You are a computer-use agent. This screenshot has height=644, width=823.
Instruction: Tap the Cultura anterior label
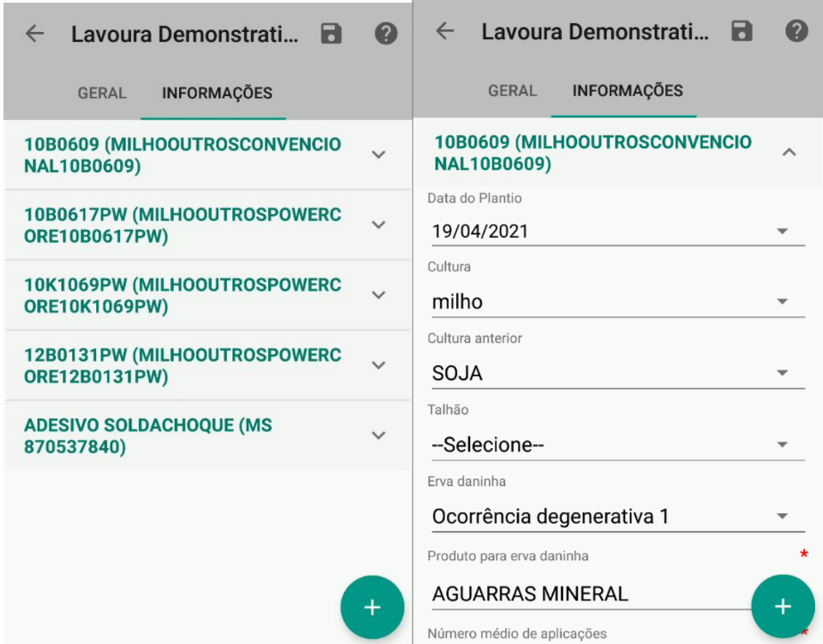[475, 338]
